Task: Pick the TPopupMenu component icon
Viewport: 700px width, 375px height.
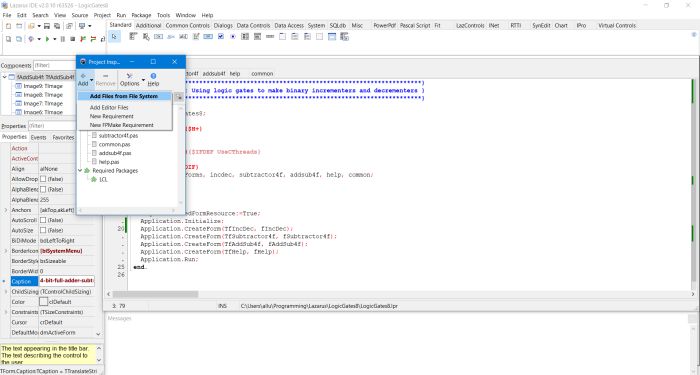Action: click(146, 37)
